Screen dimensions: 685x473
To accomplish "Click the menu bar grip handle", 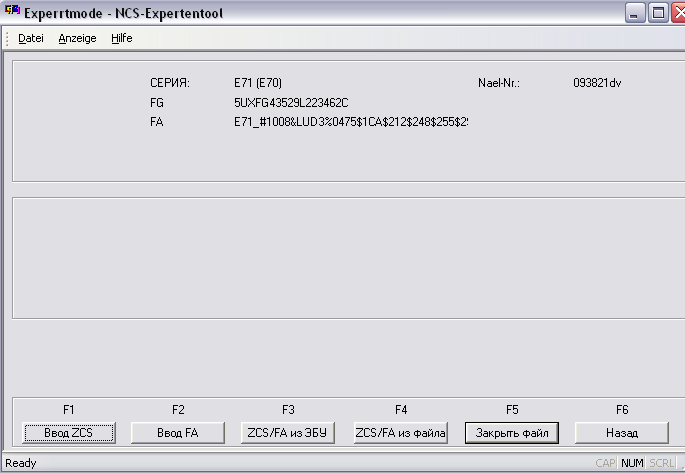I will (x=8, y=38).
